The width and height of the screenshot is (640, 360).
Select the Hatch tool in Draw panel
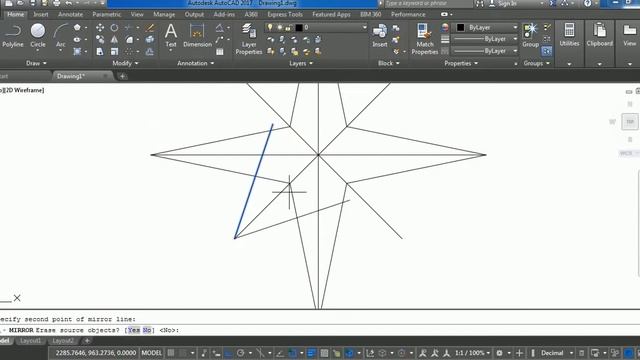[x=77, y=51]
